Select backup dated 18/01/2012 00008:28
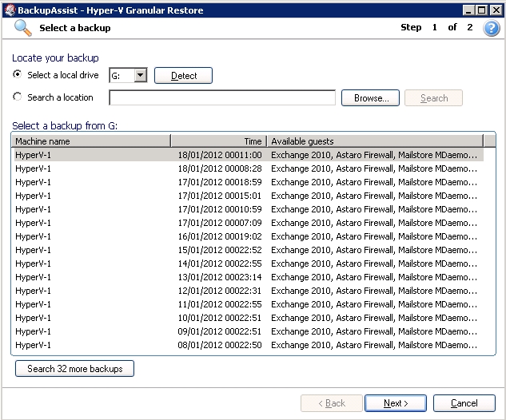Screen dimensions: 506x420 pyautogui.click(x=249, y=168)
